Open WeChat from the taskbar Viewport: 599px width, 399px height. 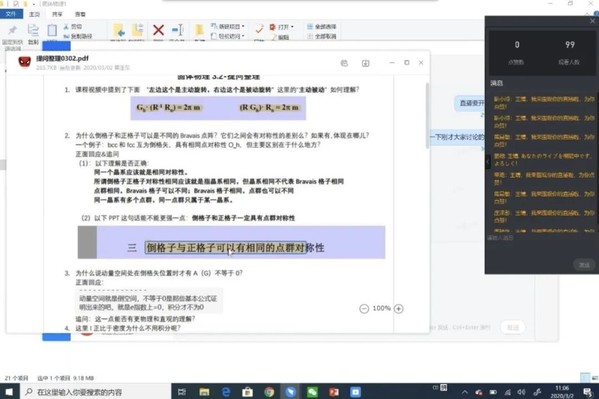point(312,392)
